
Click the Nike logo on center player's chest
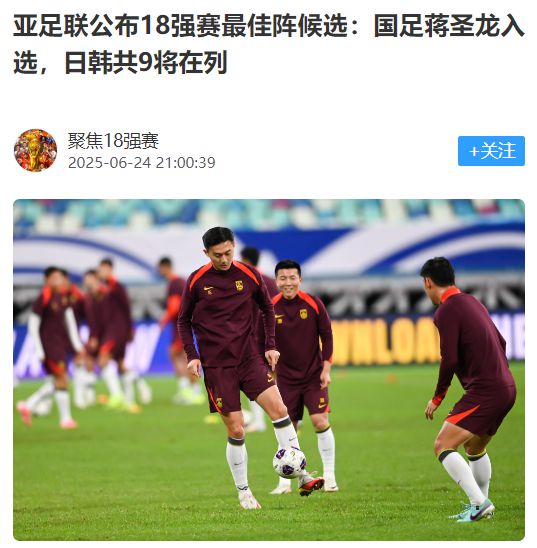pos(209,289)
